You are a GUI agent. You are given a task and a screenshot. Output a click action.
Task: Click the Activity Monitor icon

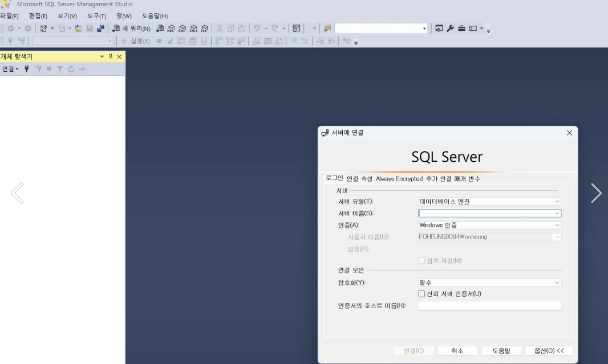tap(296, 28)
